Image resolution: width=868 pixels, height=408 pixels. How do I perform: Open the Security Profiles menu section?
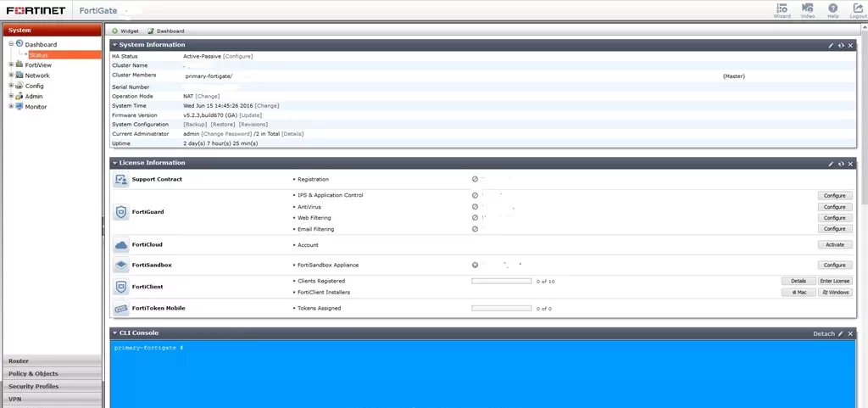pyautogui.click(x=52, y=387)
